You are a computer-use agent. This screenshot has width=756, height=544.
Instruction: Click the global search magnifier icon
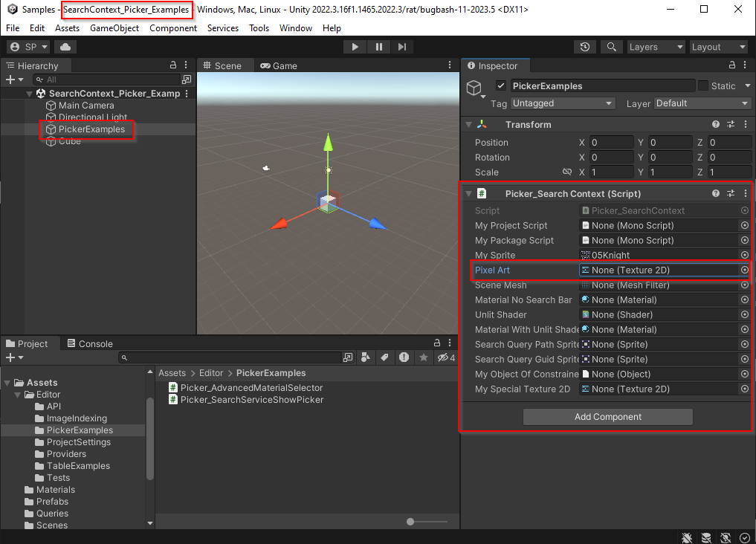pos(611,47)
